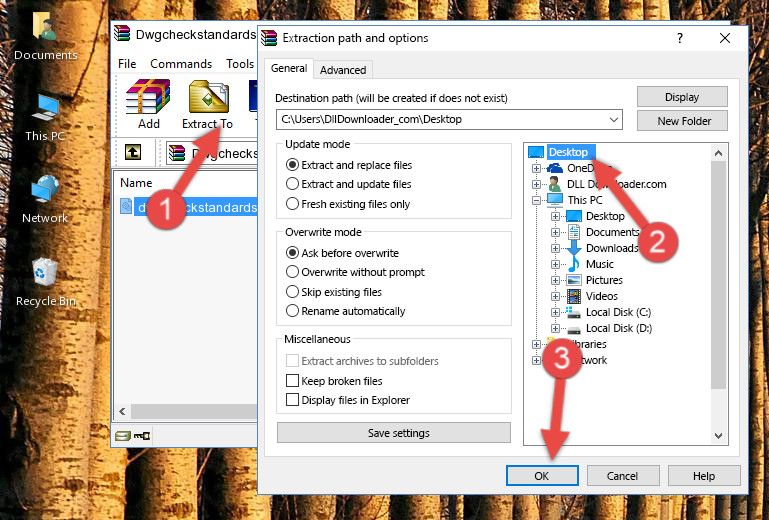Screen dimensions: 769x520
Task: Click the Display button
Action: pyautogui.click(x=682, y=97)
